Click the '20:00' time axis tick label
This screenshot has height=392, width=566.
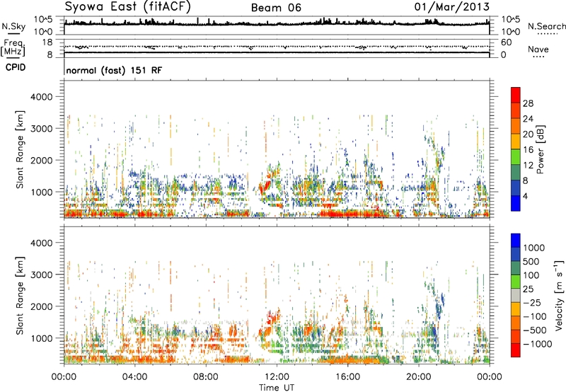point(418,377)
